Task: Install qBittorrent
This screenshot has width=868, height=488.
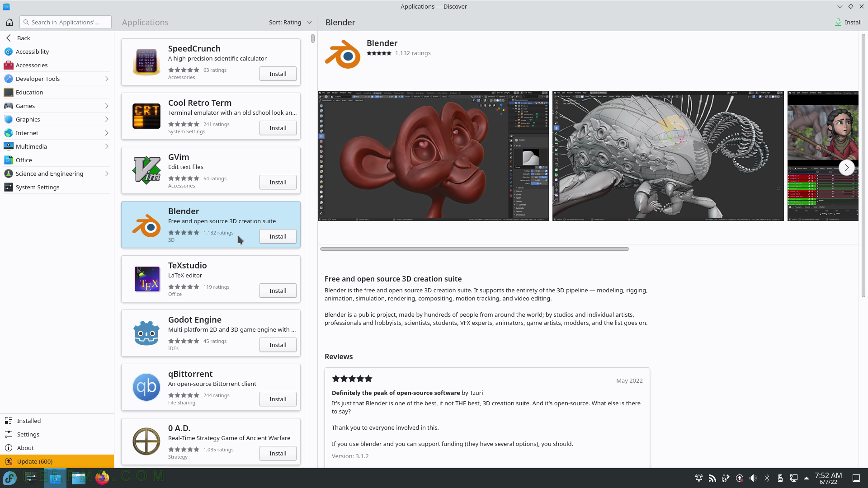Action: 278,399
